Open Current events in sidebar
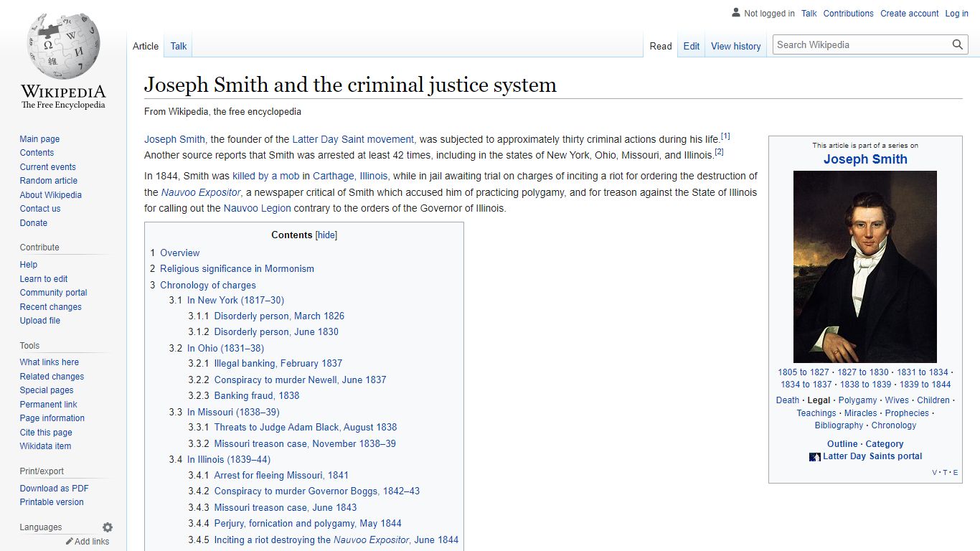Viewport: 980px width, 551px height. click(47, 167)
